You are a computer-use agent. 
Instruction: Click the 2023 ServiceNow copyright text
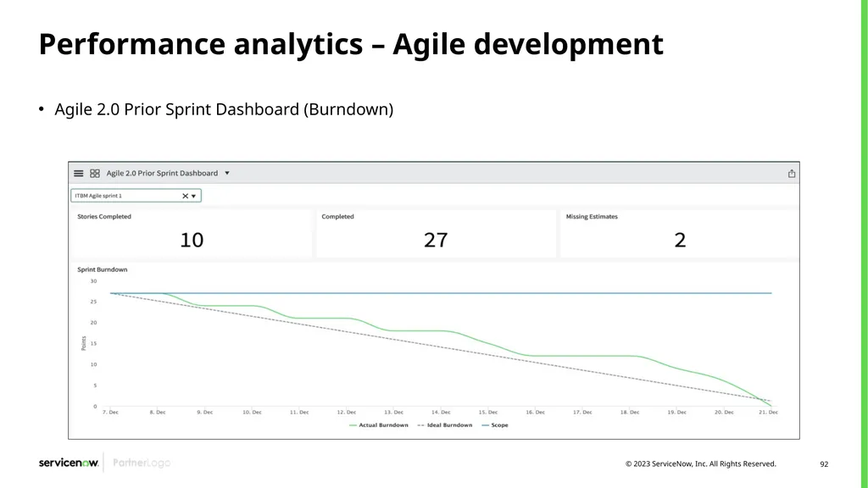click(701, 463)
